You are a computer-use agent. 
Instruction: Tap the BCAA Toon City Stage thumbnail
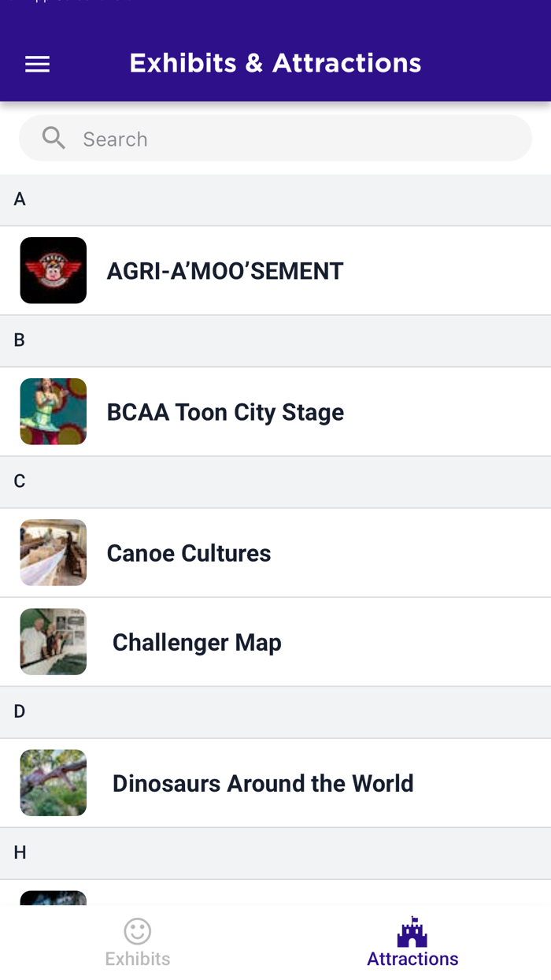coord(54,411)
